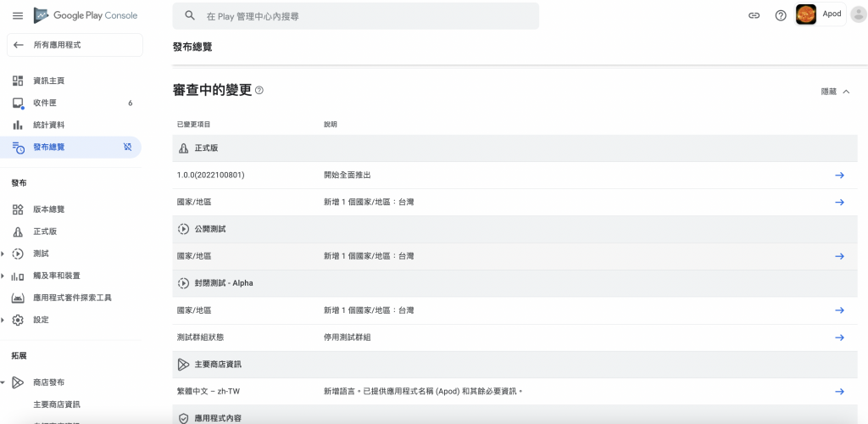Click the Apod app thumbnail

pos(806,14)
